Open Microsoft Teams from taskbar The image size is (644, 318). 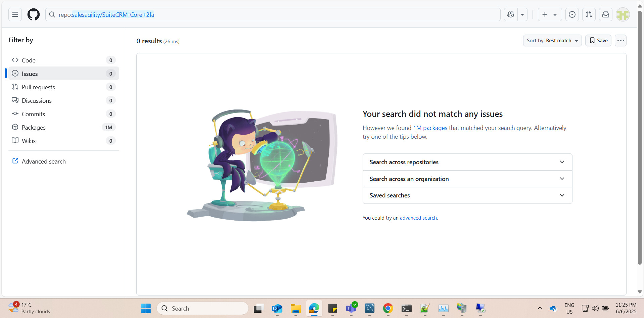[351, 308]
